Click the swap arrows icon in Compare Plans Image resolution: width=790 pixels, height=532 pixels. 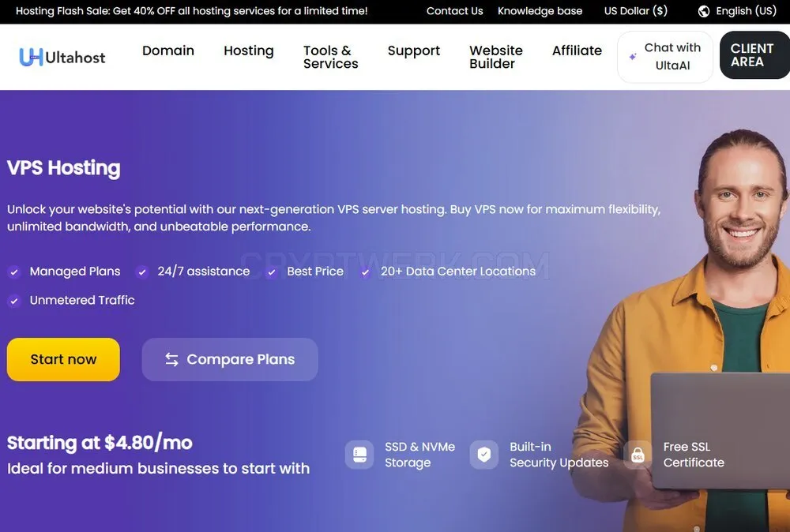pyautogui.click(x=171, y=359)
